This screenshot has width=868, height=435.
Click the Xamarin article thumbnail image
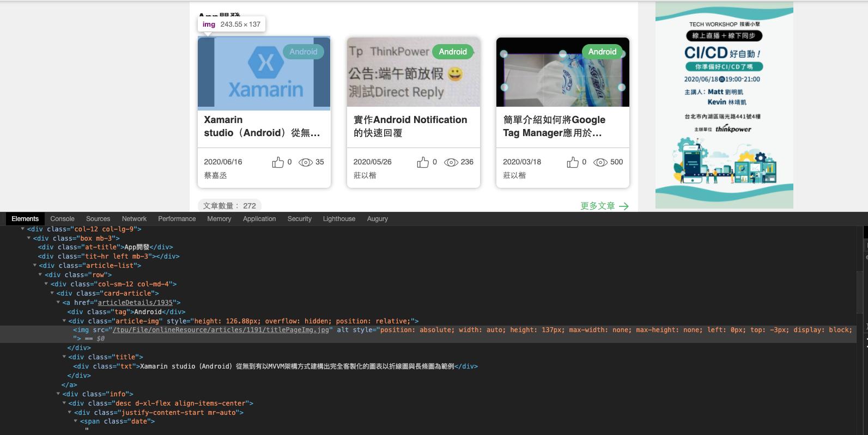point(264,73)
